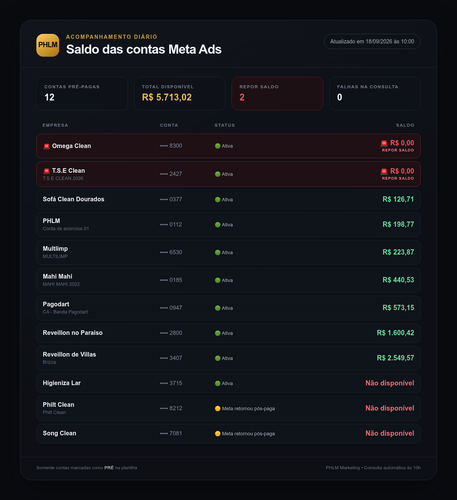Image resolution: width=457 pixels, height=500 pixels.
Task: Click the Omega Clean company name
Action: 71,146
